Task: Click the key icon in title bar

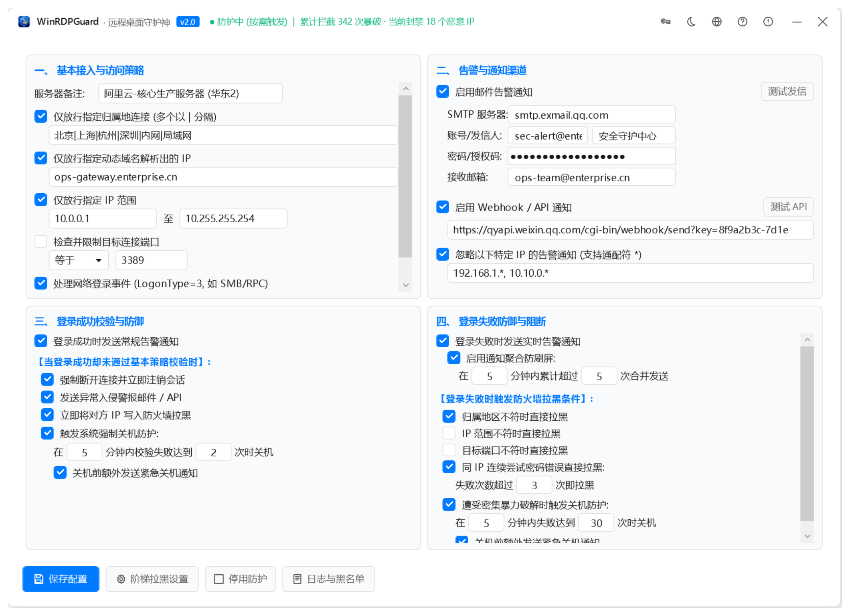Action: 666,22
